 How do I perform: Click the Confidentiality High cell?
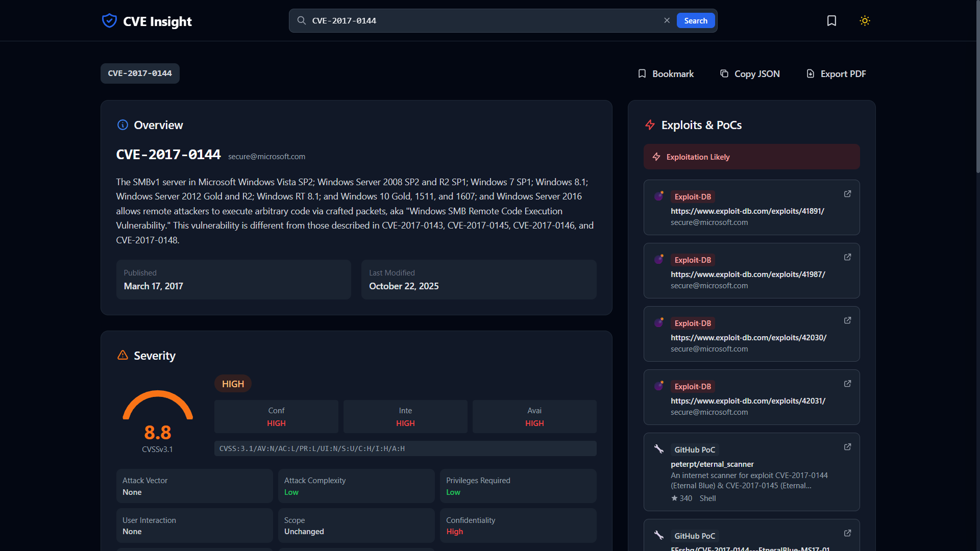tap(518, 525)
